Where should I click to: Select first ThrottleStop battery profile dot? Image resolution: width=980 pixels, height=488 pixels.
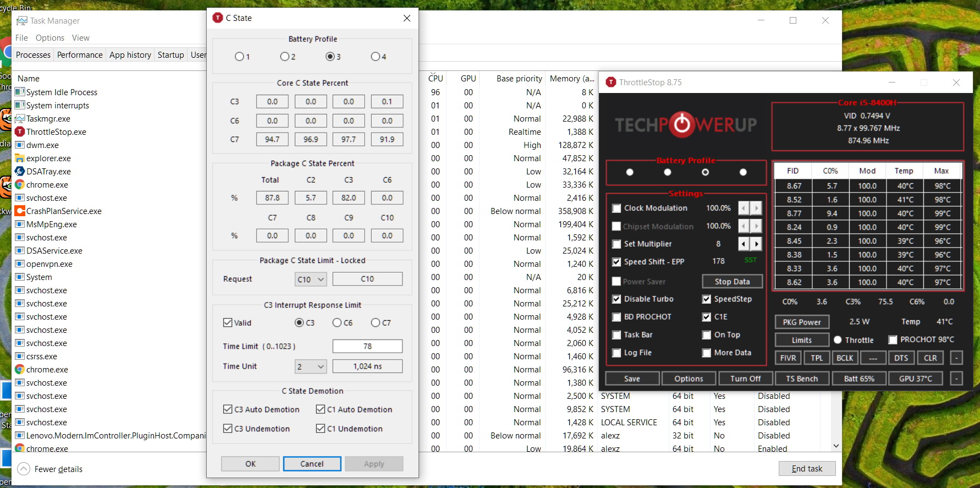tap(630, 172)
